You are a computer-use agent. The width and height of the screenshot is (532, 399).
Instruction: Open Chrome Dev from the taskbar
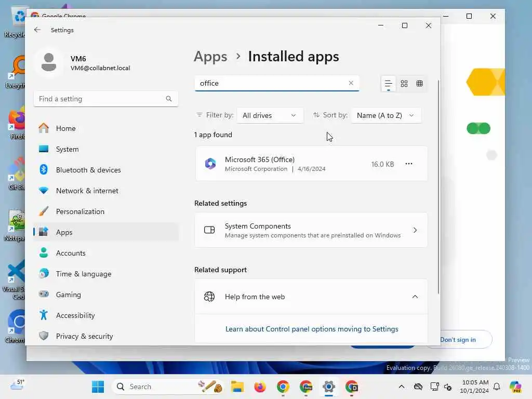[x=352, y=387]
